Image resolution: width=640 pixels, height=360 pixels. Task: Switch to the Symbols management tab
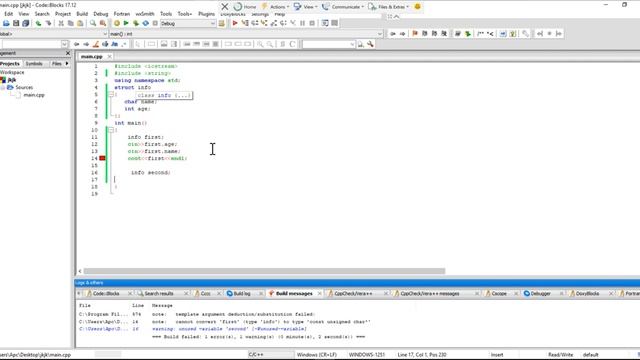(34, 64)
